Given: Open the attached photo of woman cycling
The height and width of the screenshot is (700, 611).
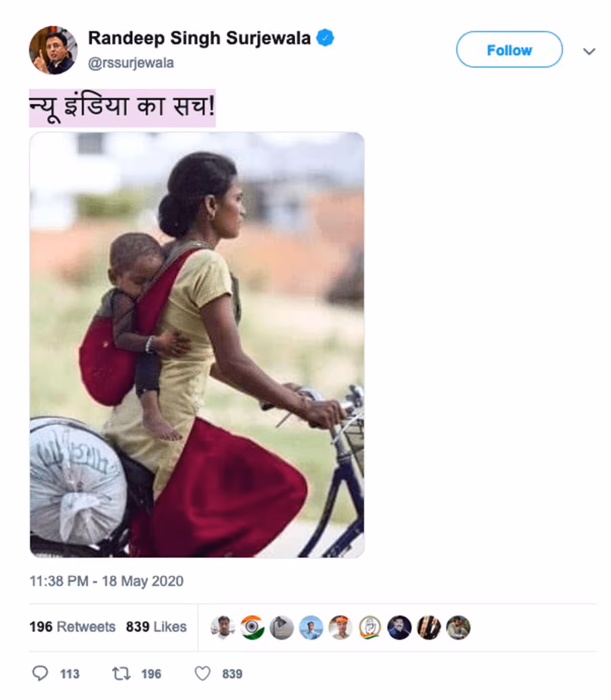Looking at the screenshot, I should [197, 345].
